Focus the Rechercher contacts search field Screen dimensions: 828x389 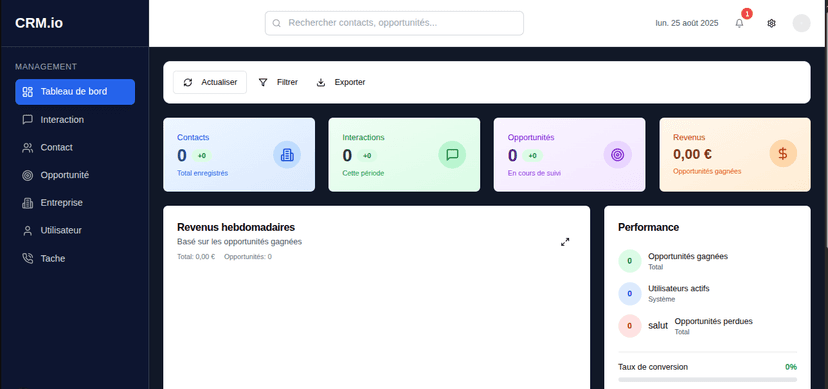(394, 23)
